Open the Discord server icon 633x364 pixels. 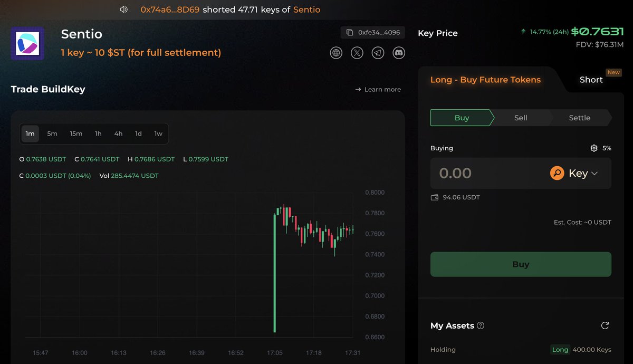(399, 53)
